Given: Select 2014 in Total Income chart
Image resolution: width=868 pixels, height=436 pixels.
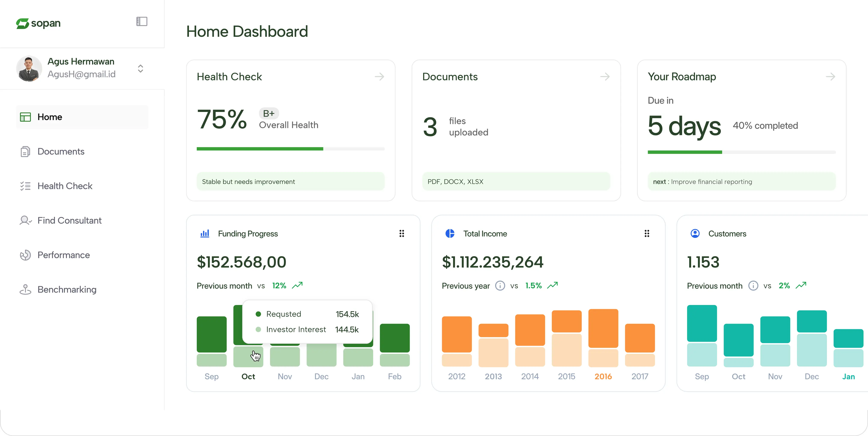Looking at the screenshot, I should coord(530,340).
